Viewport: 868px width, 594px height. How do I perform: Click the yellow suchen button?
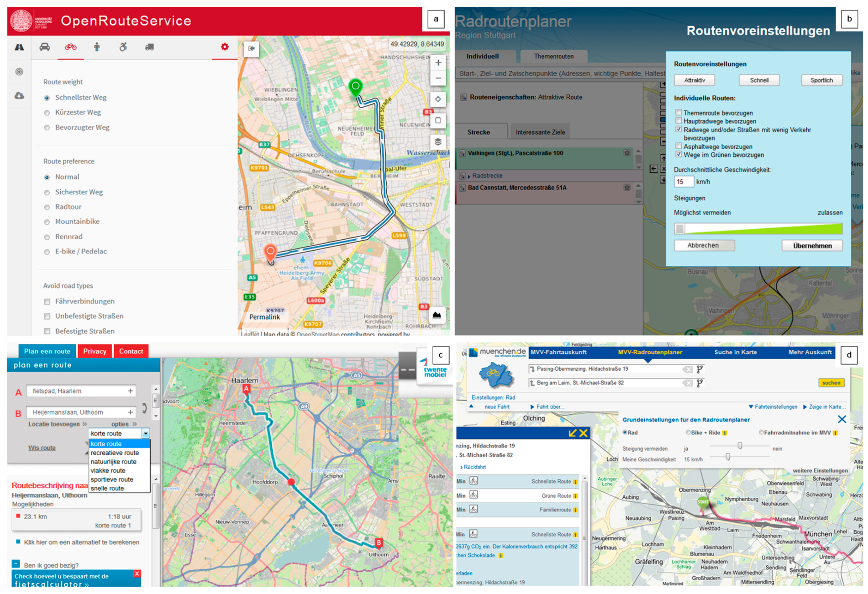point(831,383)
